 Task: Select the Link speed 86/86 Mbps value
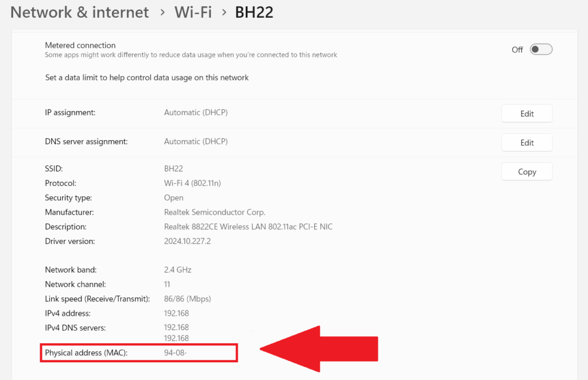(x=187, y=298)
